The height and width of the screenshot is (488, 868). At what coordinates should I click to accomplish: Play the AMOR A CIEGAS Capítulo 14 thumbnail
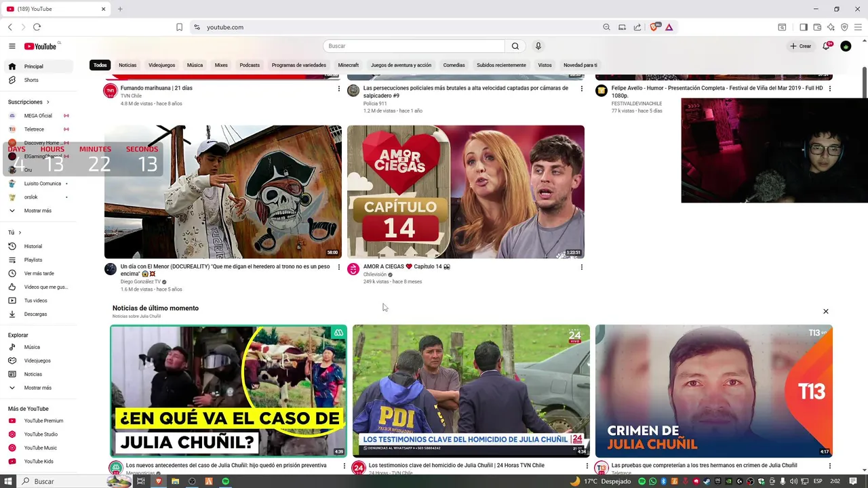click(x=466, y=192)
